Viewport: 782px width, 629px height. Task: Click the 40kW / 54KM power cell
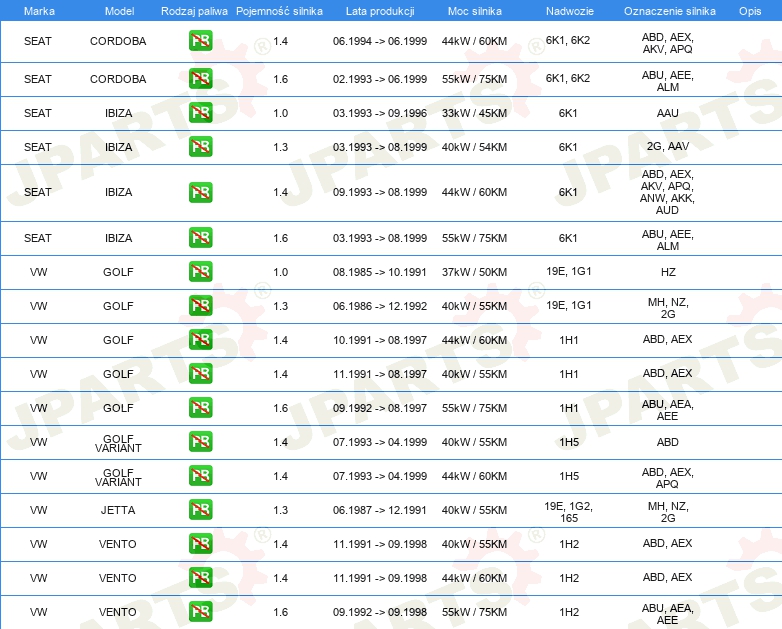(x=474, y=147)
